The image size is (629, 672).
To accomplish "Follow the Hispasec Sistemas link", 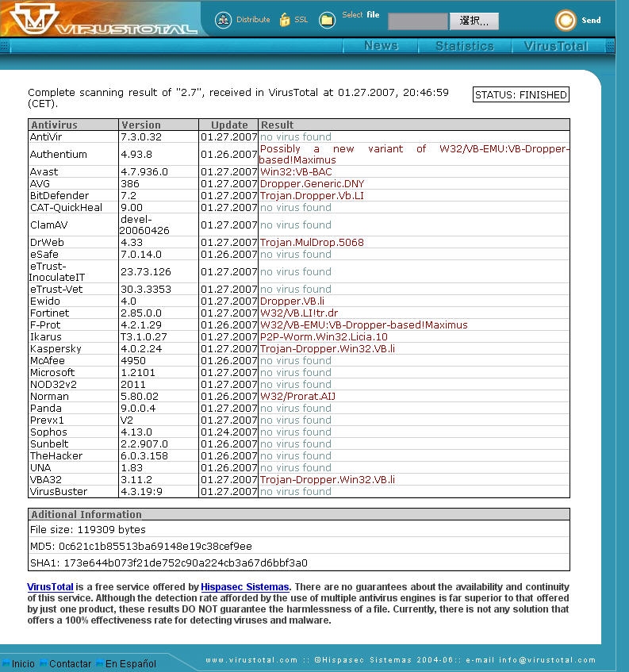I will click(245, 587).
